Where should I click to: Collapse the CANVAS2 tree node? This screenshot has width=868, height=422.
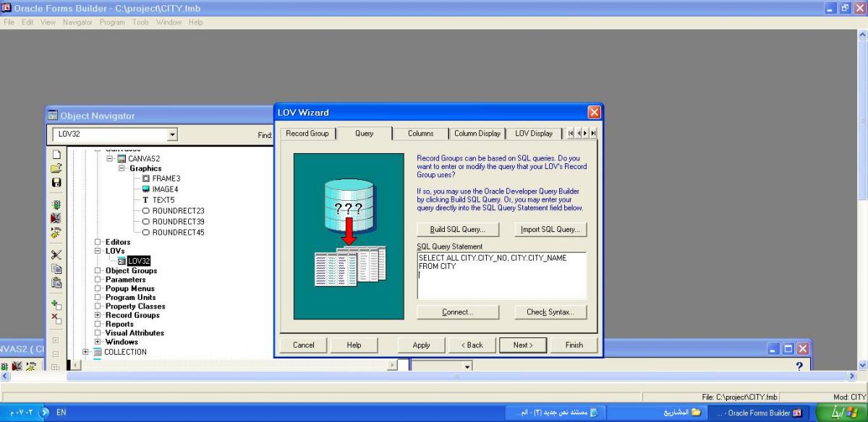[x=110, y=159]
